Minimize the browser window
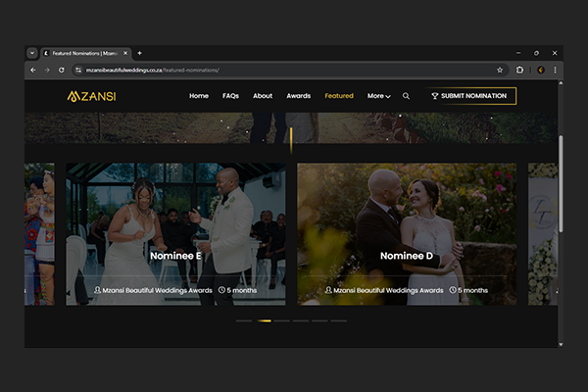 pyautogui.click(x=518, y=53)
